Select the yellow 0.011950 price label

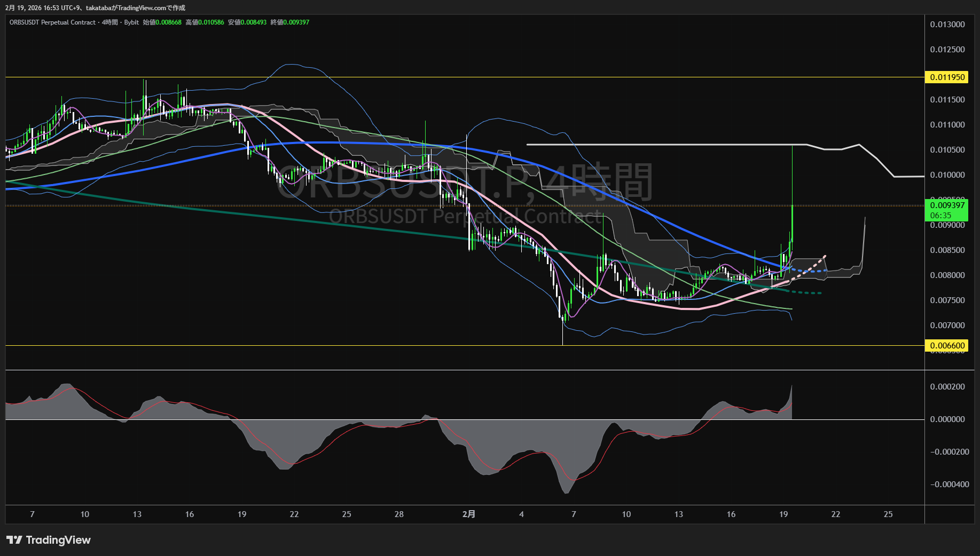click(947, 77)
